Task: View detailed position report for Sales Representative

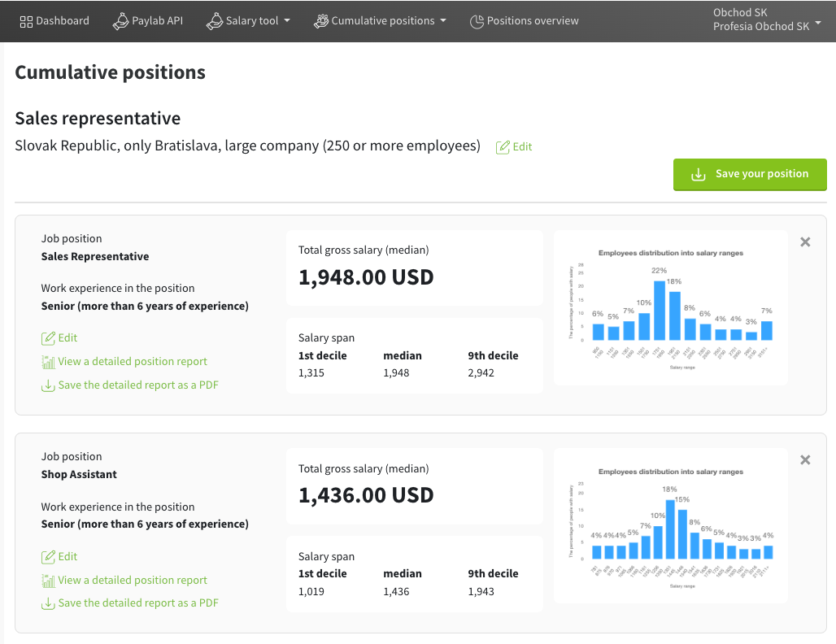Action: coord(133,362)
